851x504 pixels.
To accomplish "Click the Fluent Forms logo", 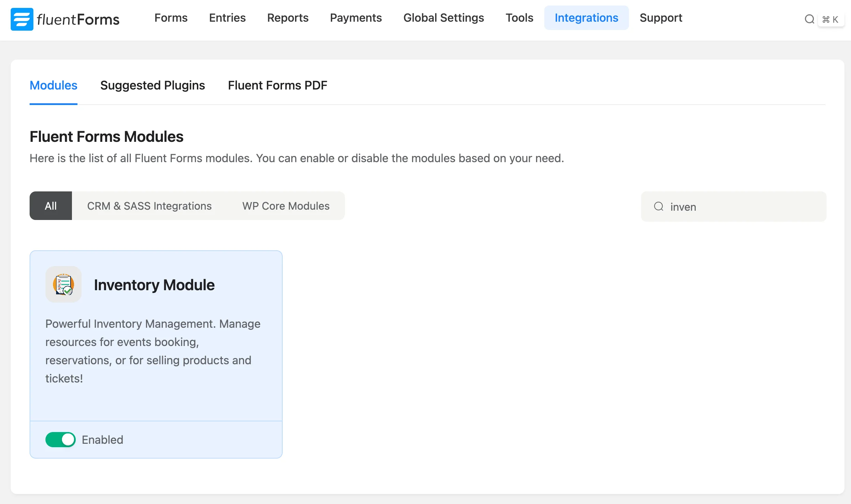I will [65, 19].
